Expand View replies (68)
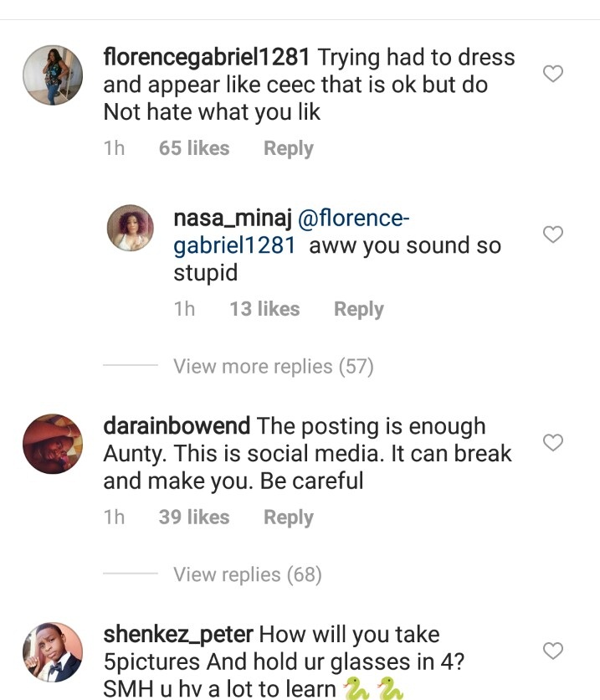The width and height of the screenshot is (600, 700). coord(247,574)
